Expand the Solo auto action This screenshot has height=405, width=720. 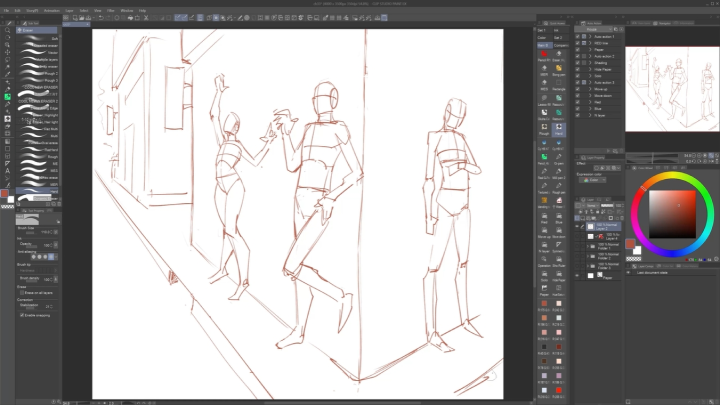click(x=590, y=76)
